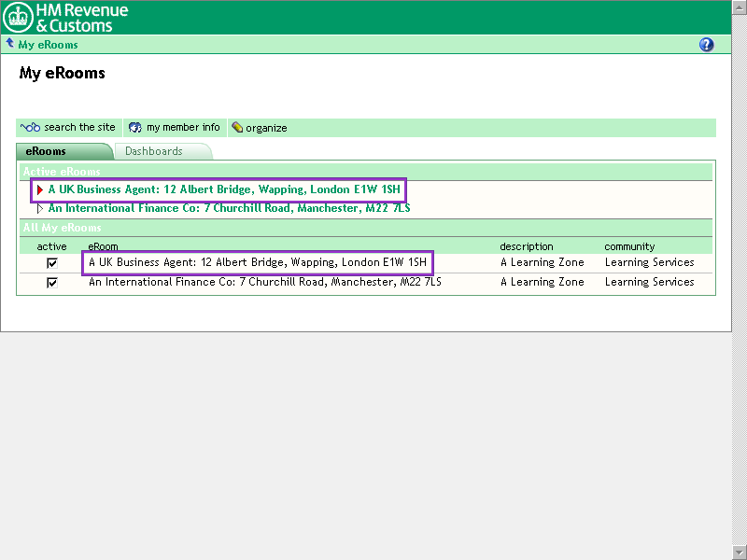
Task: Expand the red triangle beside A UK Business Agent
Action: 40,189
